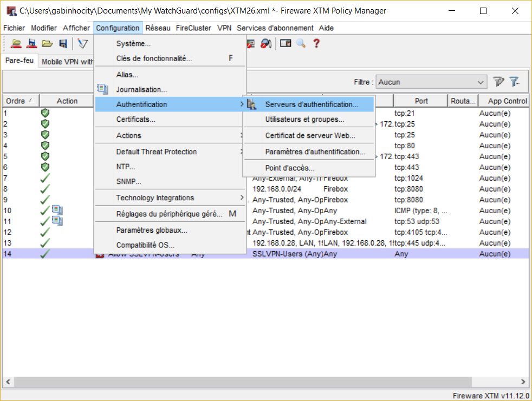Viewport: 532px width, 401px height.
Task: Click the checkmark and pencil toolbar icon
Action: [82, 43]
